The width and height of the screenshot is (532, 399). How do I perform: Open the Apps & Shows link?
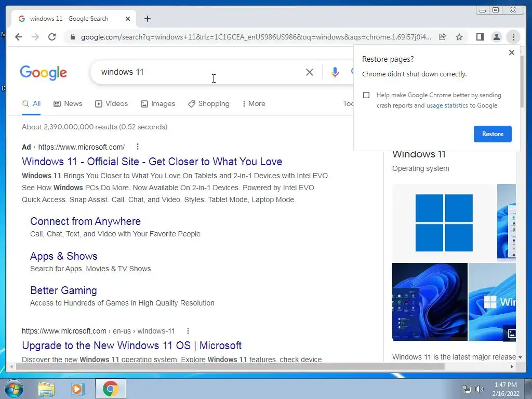click(64, 256)
